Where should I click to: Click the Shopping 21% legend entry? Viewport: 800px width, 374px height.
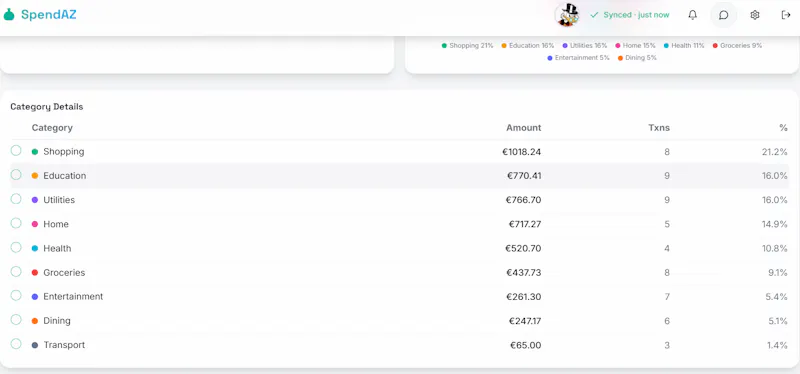(x=467, y=45)
